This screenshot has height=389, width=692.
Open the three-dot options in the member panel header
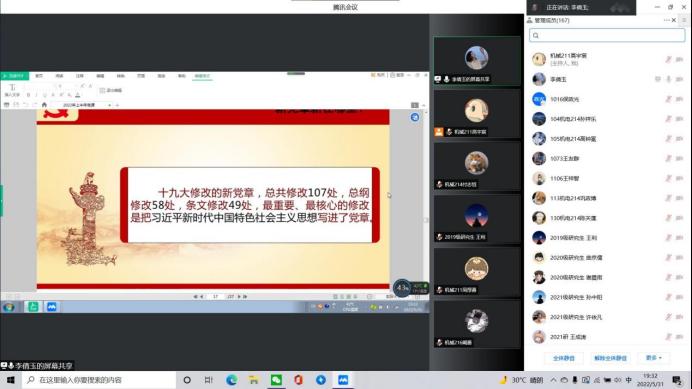point(666,20)
